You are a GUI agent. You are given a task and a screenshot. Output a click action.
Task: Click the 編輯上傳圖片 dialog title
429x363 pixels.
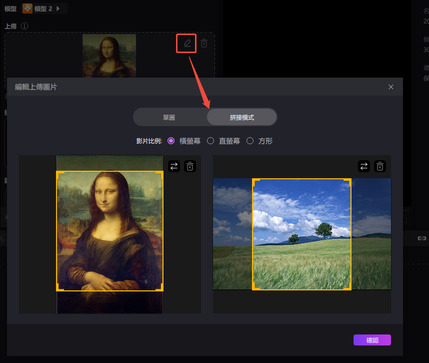coord(36,87)
